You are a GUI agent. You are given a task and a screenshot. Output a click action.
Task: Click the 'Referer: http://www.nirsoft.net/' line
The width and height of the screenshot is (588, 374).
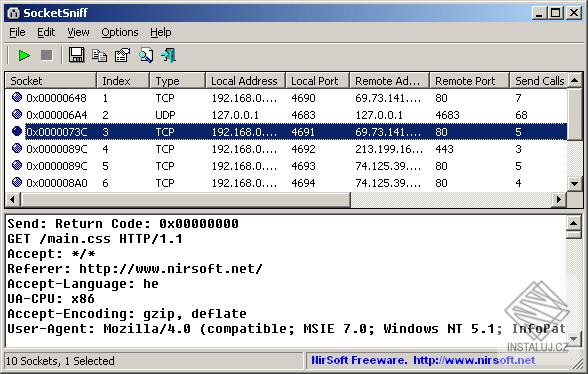pos(135,269)
